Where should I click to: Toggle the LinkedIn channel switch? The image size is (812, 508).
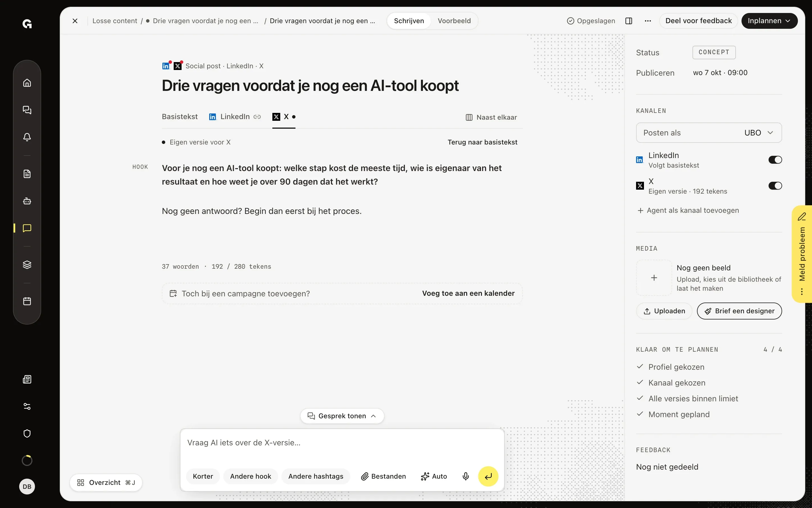(x=775, y=160)
